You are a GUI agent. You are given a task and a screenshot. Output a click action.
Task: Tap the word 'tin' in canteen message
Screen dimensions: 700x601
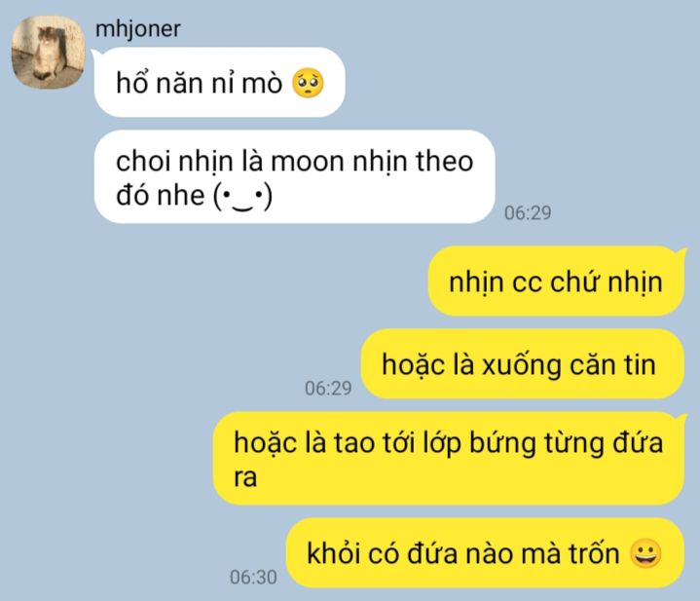[x=640, y=365]
